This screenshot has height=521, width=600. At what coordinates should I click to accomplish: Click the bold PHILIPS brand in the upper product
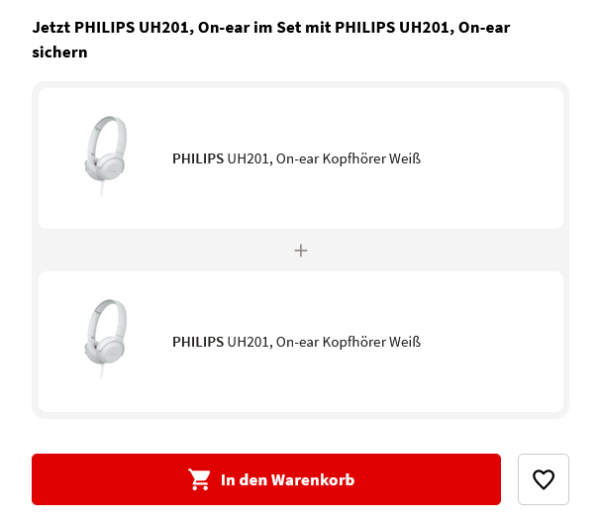(197, 158)
